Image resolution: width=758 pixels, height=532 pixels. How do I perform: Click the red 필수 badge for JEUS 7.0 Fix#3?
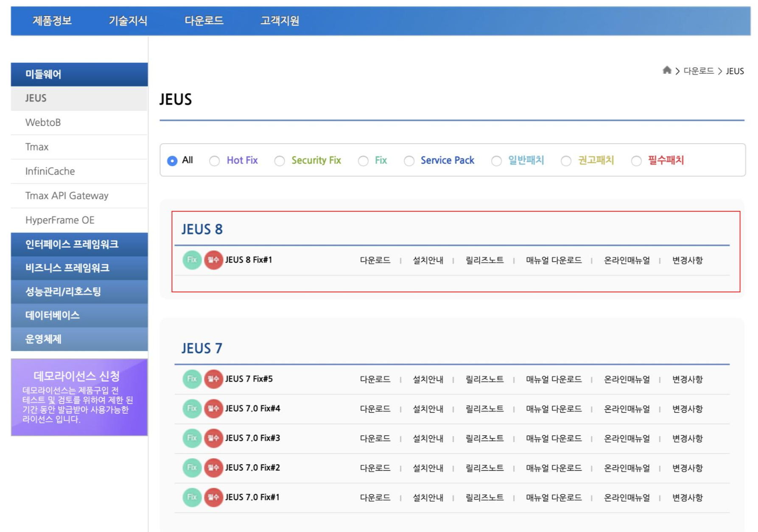[x=213, y=438]
